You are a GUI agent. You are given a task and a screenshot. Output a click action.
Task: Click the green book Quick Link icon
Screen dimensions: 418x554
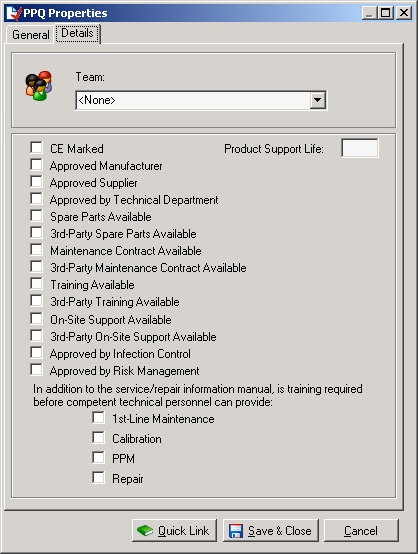pos(145,531)
